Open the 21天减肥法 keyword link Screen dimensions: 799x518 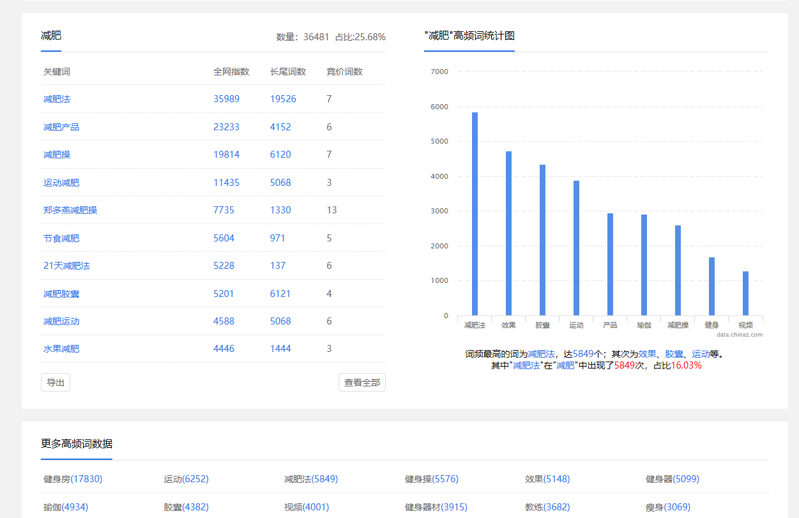(66, 266)
